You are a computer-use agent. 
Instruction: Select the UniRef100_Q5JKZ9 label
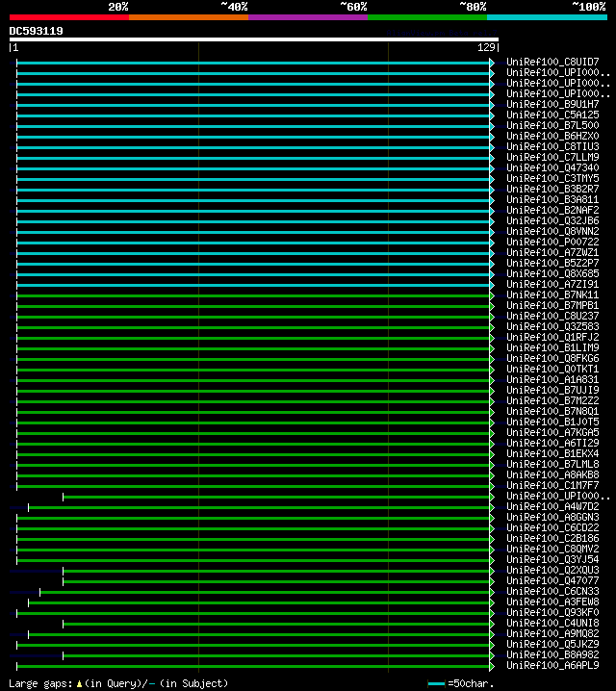click(552, 644)
